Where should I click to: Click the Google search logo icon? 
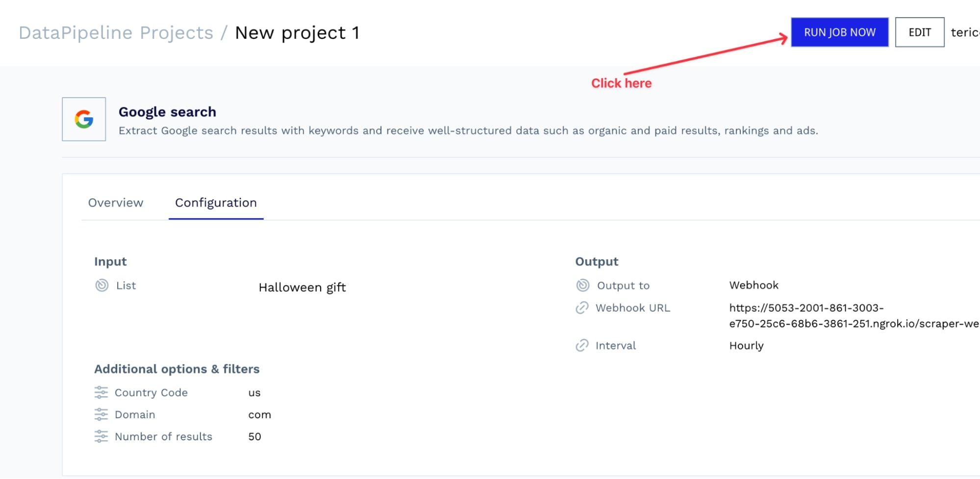pyautogui.click(x=83, y=119)
